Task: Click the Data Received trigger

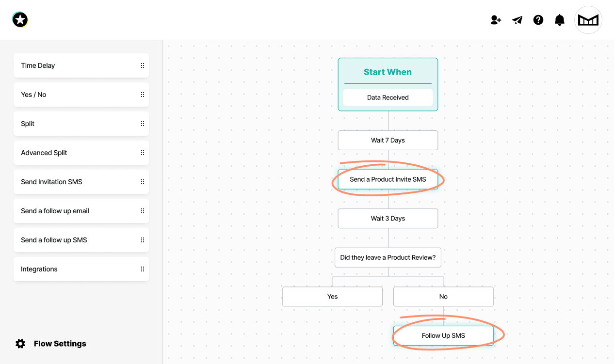Action: [388, 97]
